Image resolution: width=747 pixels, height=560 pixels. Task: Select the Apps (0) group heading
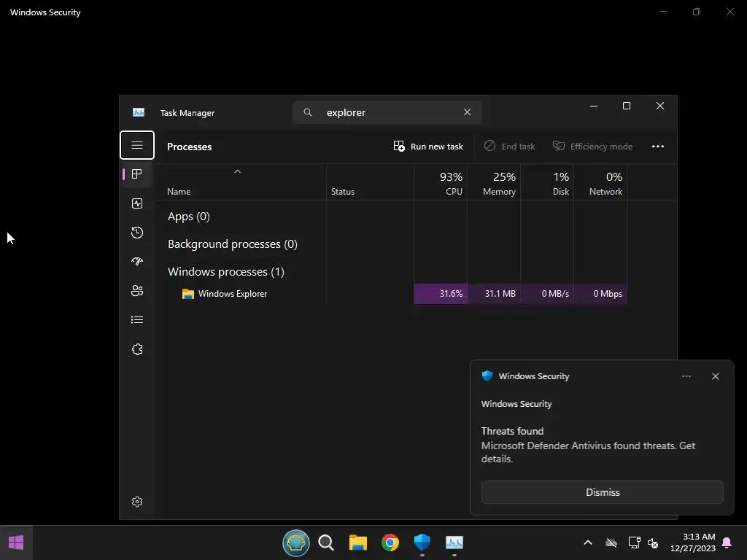point(189,217)
